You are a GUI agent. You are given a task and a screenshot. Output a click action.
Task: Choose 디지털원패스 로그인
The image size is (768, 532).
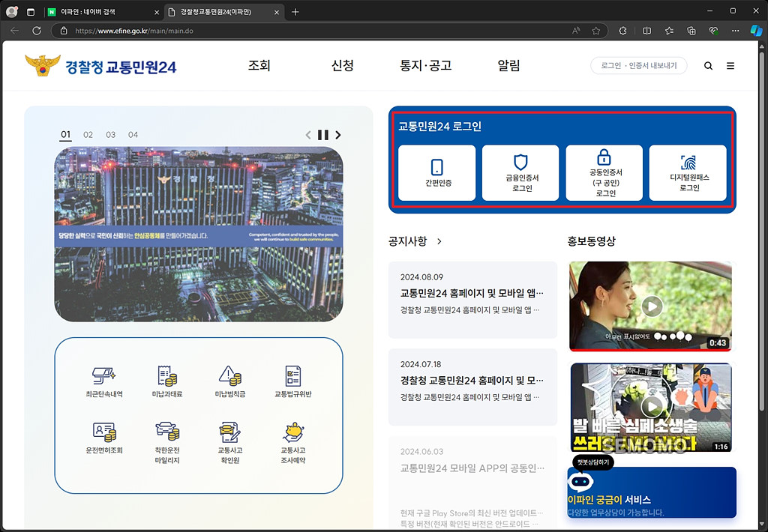point(688,173)
